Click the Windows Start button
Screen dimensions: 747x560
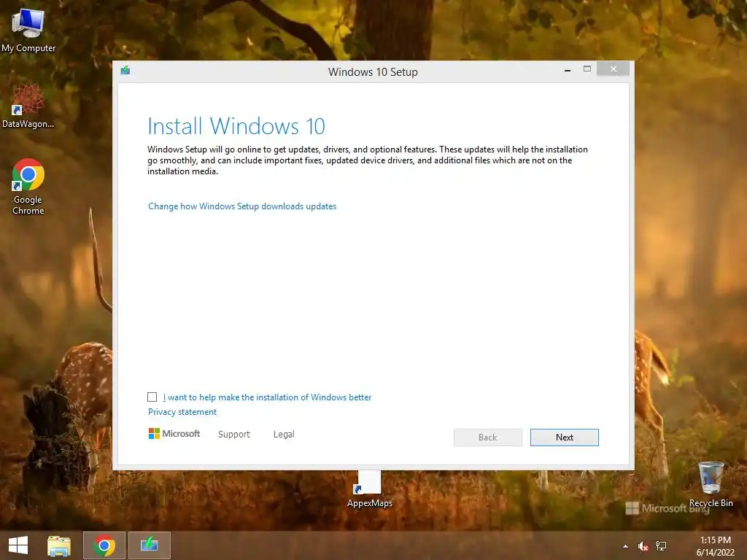[18, 545]
